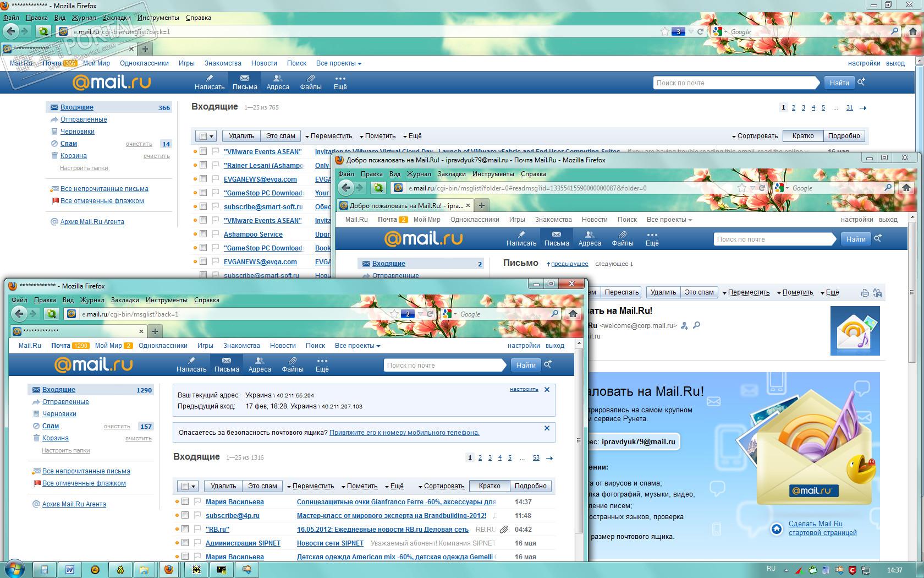Open Справка menu in back Firefox window
This screenshot has height=578, width=924.
tap(199, 18)
